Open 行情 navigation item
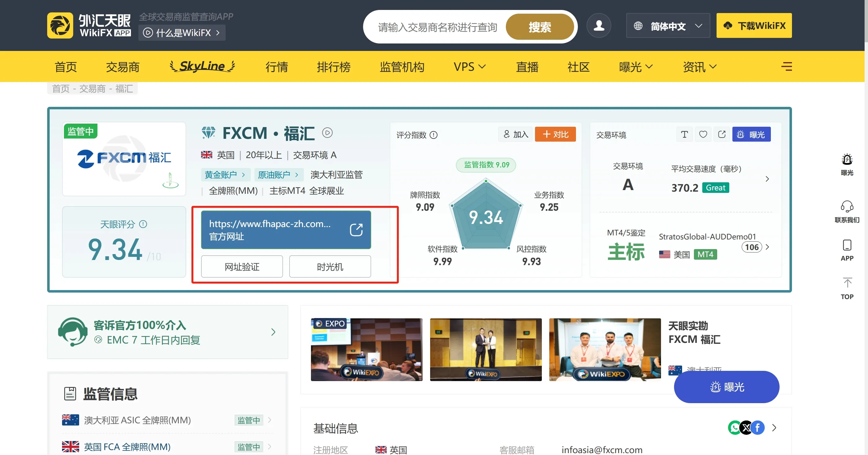 point(276,67)
